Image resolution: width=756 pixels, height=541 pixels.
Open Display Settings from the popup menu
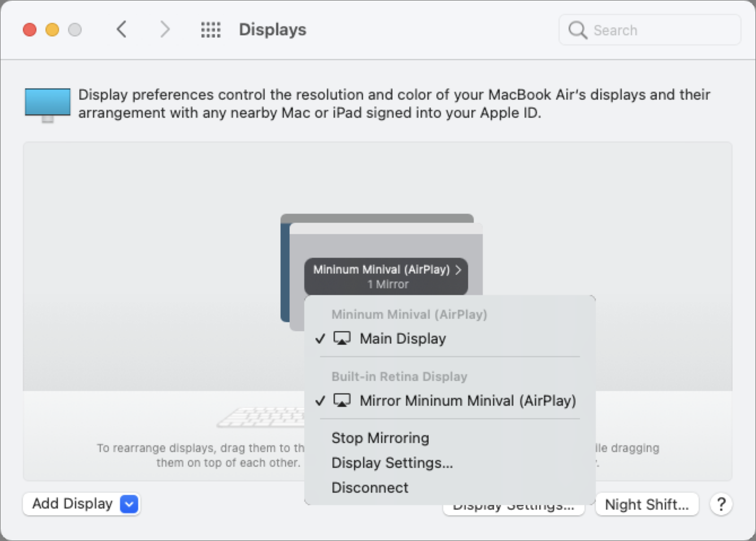tap(392, 463)
